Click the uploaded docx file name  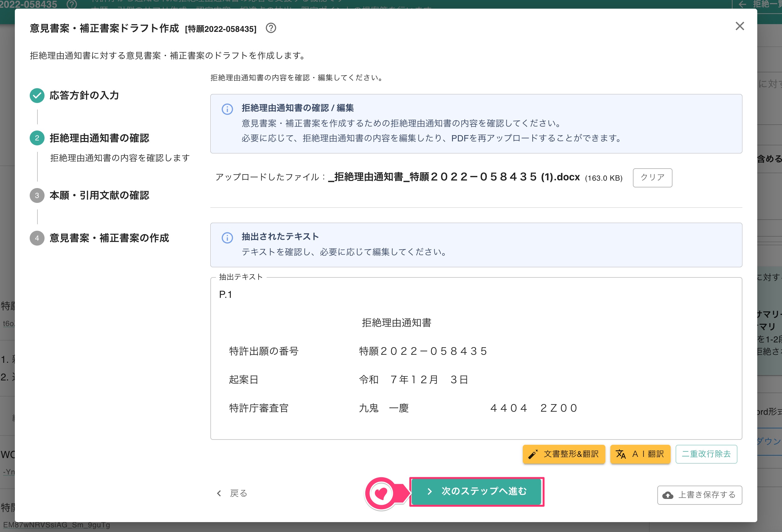[454, 177]
